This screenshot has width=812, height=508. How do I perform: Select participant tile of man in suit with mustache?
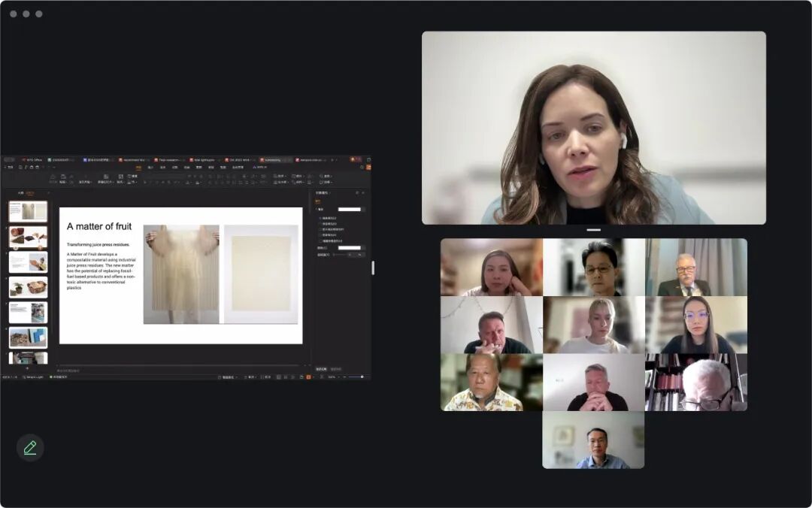click(696, 268)
